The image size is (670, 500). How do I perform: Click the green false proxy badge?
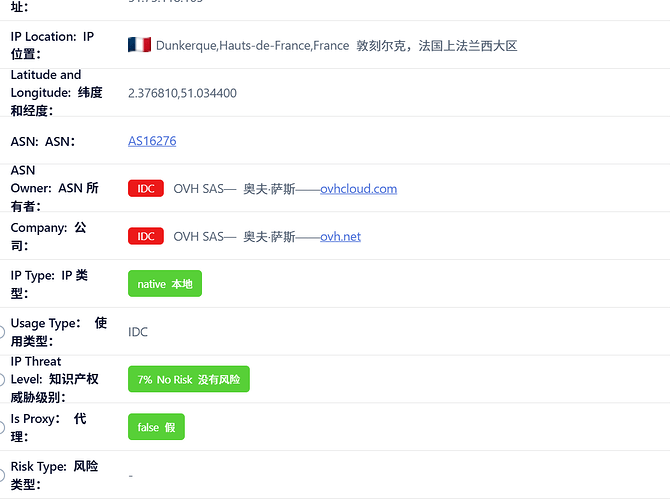click(156, 427)
